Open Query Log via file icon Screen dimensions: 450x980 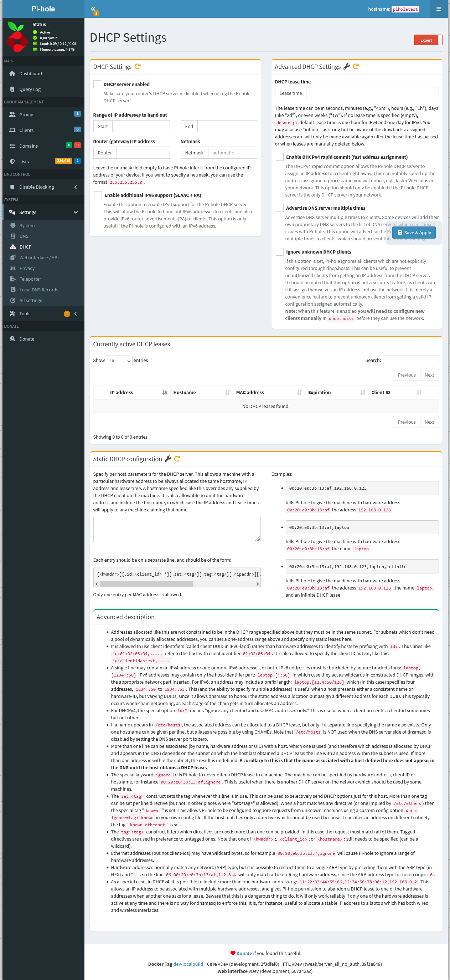(x=12, y=89)
